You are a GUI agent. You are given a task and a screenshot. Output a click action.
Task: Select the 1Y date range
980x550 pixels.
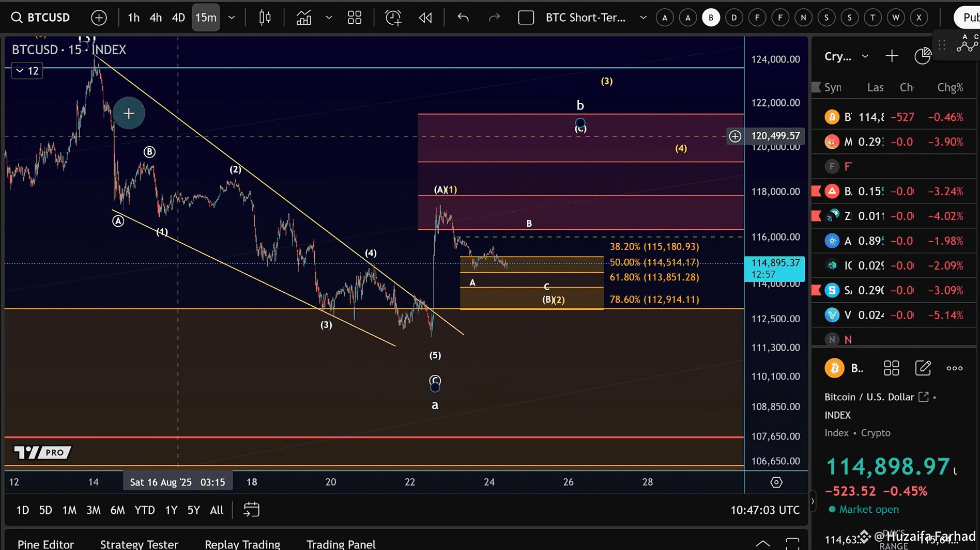tap(171, 510)
